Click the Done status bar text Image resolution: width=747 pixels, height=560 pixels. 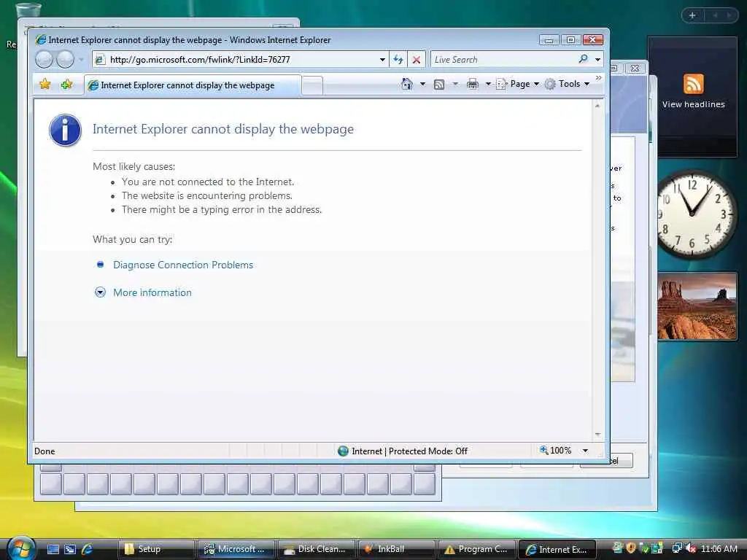click(44, 451)
